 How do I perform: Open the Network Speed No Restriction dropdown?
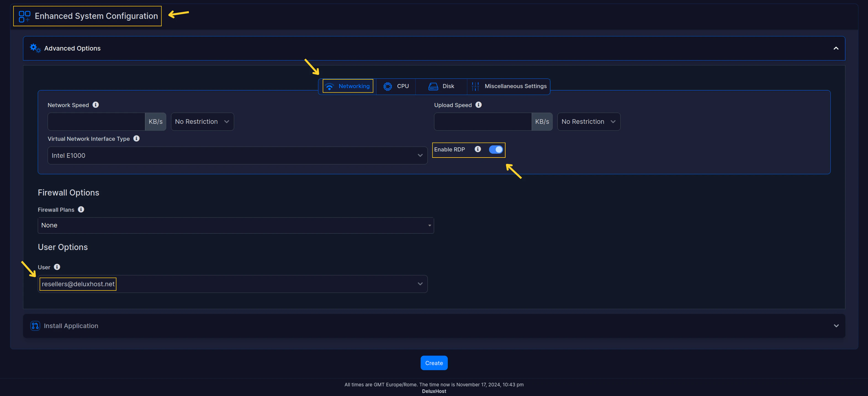202,122
